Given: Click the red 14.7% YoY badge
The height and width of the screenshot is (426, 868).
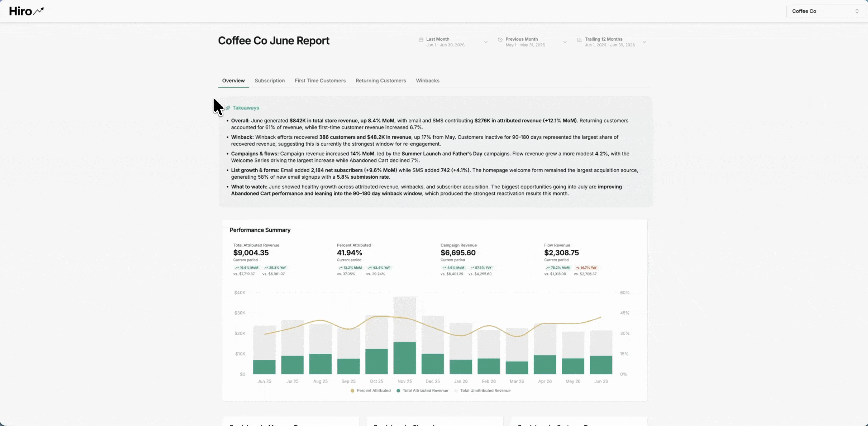Looking at the screenshot, I should pos(586,267).
